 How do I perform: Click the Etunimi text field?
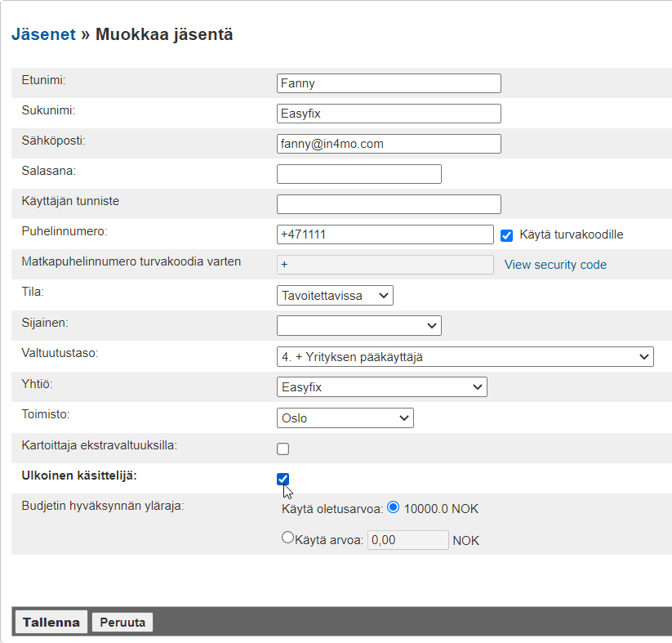[389, 83]
